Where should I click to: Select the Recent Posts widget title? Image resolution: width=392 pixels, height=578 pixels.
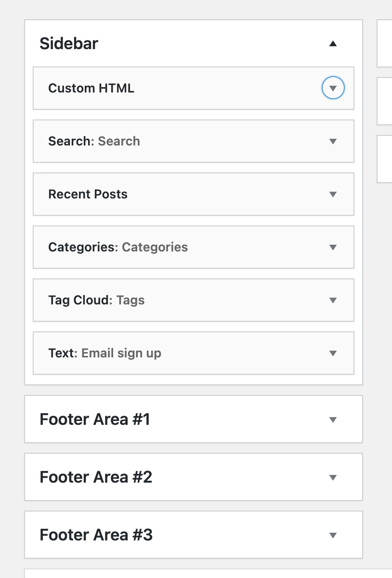(x=88, y=194)
